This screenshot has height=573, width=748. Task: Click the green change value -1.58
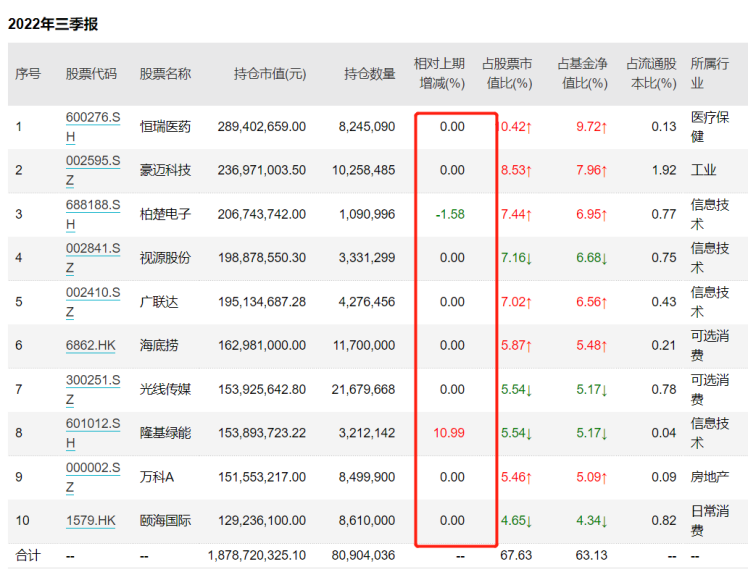click(450, 214)
